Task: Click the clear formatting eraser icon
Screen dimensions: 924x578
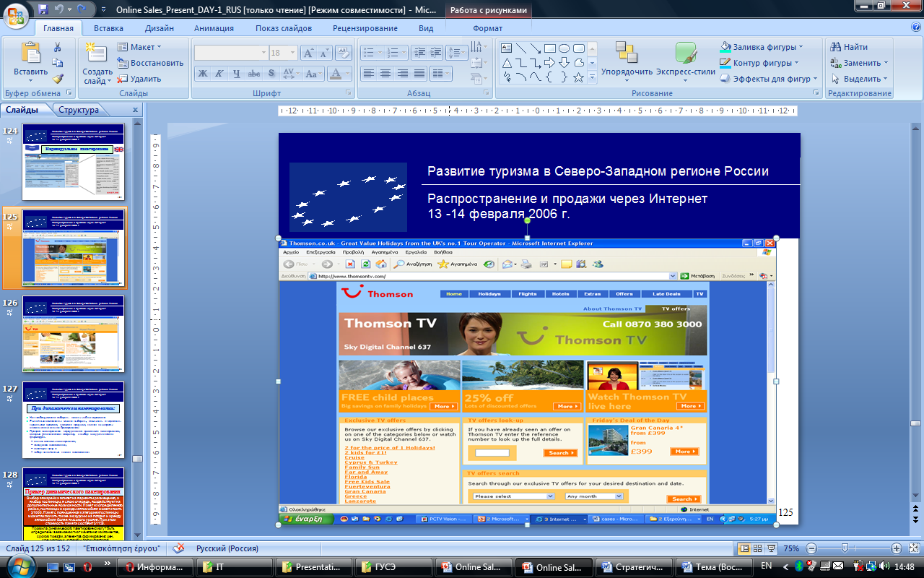Action: click(344, 53)
